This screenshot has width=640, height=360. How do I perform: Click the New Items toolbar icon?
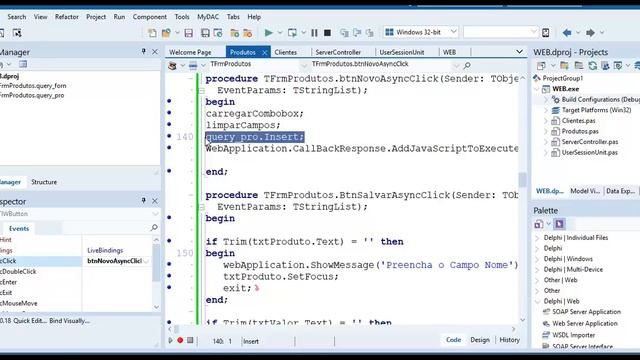[152, 33]
